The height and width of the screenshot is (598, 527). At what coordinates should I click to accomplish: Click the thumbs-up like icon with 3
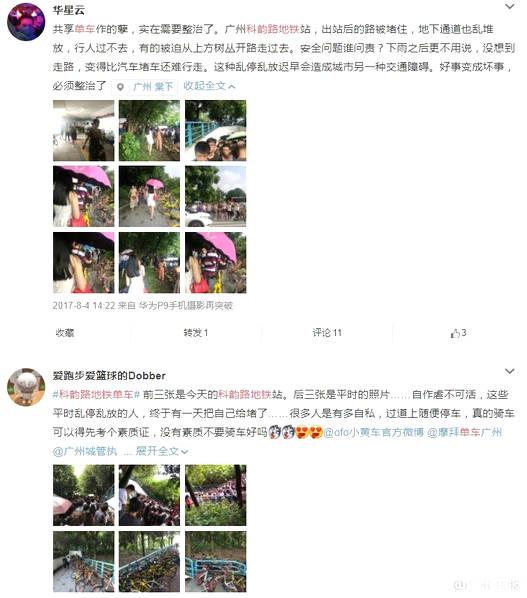(455, 333)
